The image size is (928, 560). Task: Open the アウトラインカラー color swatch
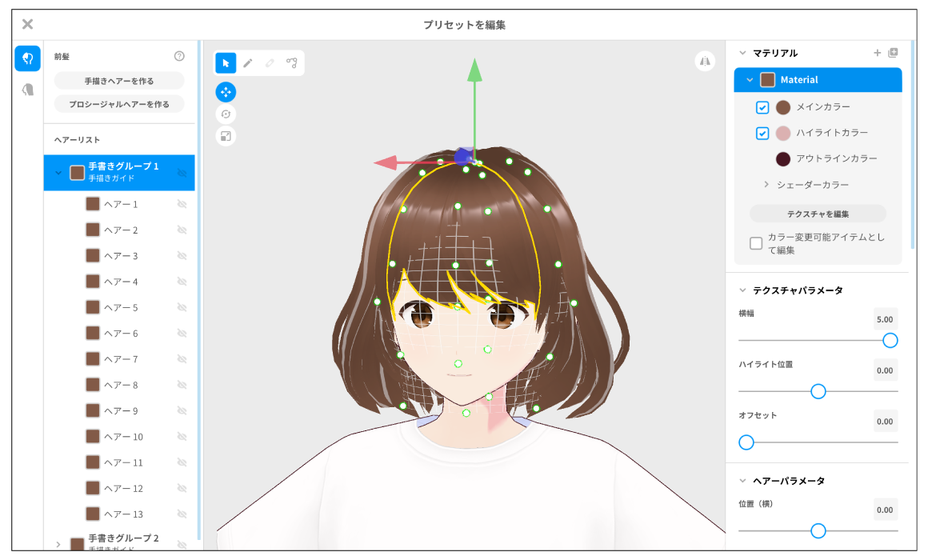click(x=783, y=159)
